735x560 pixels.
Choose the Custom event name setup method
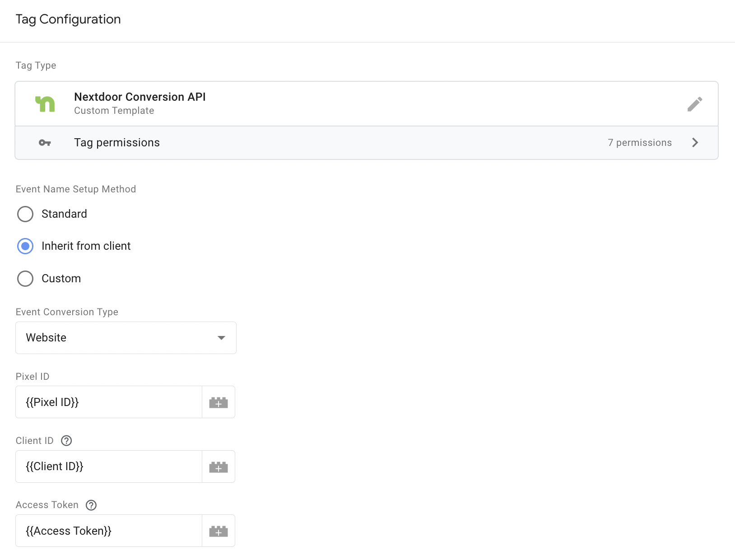(25, 279)
